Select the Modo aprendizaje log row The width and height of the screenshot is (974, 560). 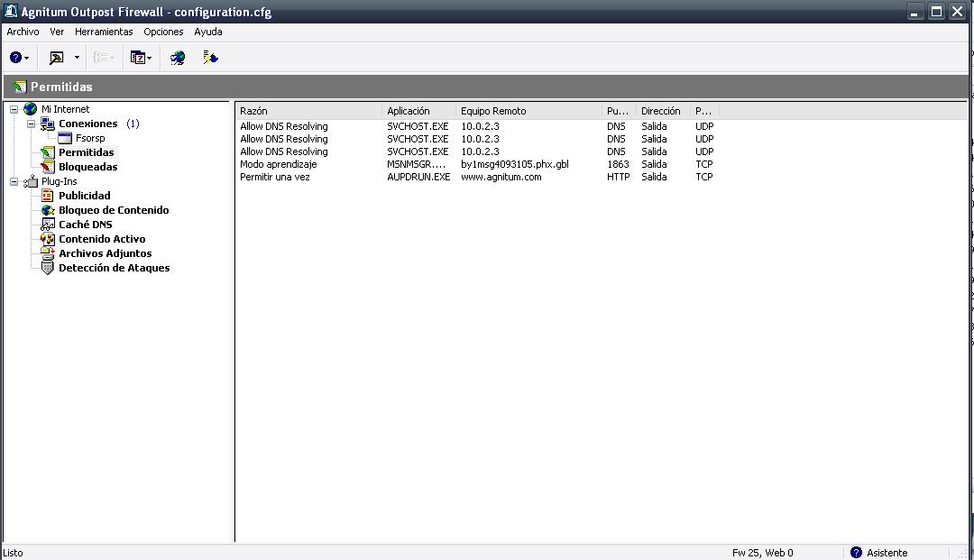(477, 164)
